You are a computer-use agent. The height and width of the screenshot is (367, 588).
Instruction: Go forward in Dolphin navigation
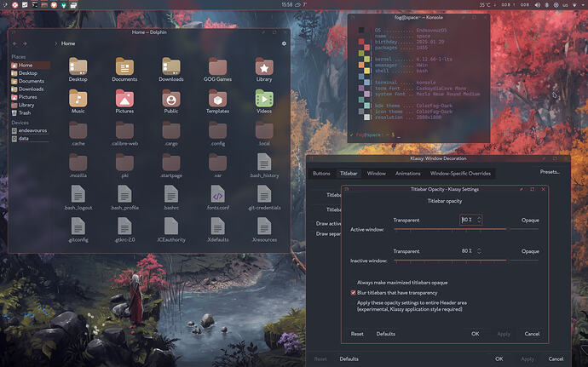(25, 43)
